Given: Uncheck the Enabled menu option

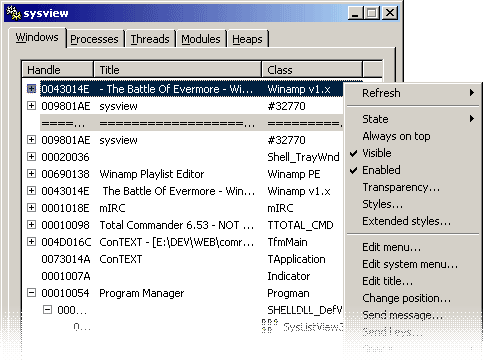Looking at the screenshot, I should point(413,170).
